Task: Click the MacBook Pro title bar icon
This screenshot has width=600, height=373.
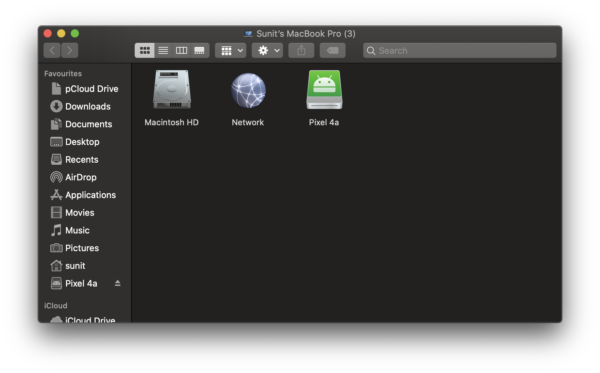Action: click(248, 34)
